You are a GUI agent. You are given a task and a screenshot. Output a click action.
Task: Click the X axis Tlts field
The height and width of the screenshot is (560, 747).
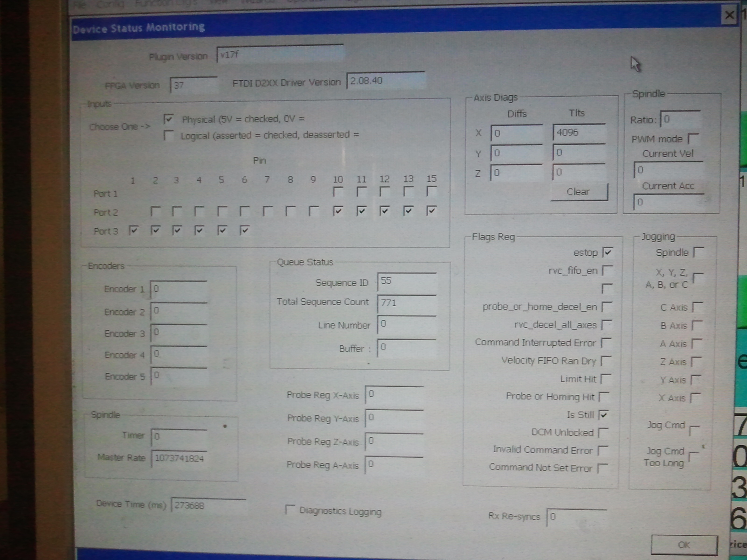pos(579,133)
